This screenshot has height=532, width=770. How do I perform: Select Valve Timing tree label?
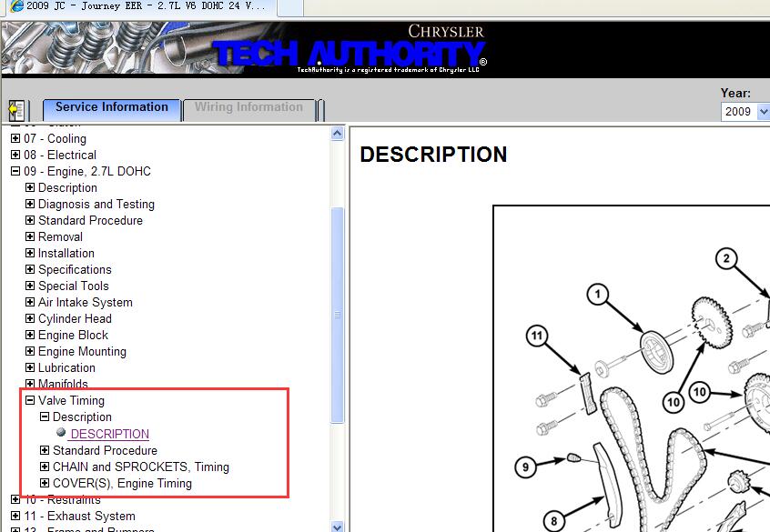click(71, 400)
